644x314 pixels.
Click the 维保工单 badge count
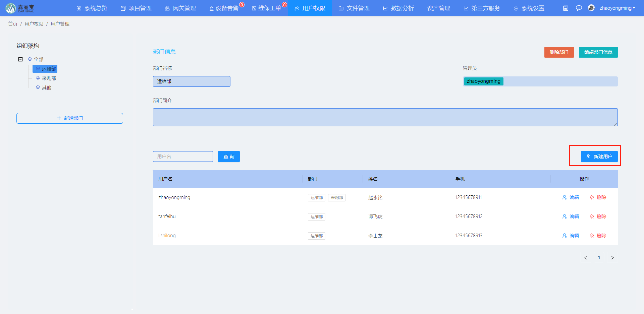tap(284, 5)
